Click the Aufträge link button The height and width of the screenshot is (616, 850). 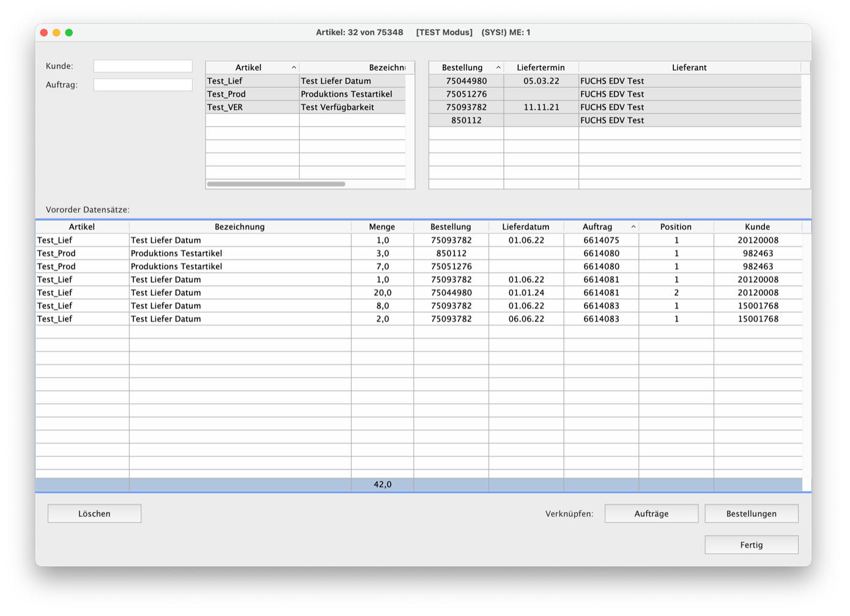coord(651,513)
